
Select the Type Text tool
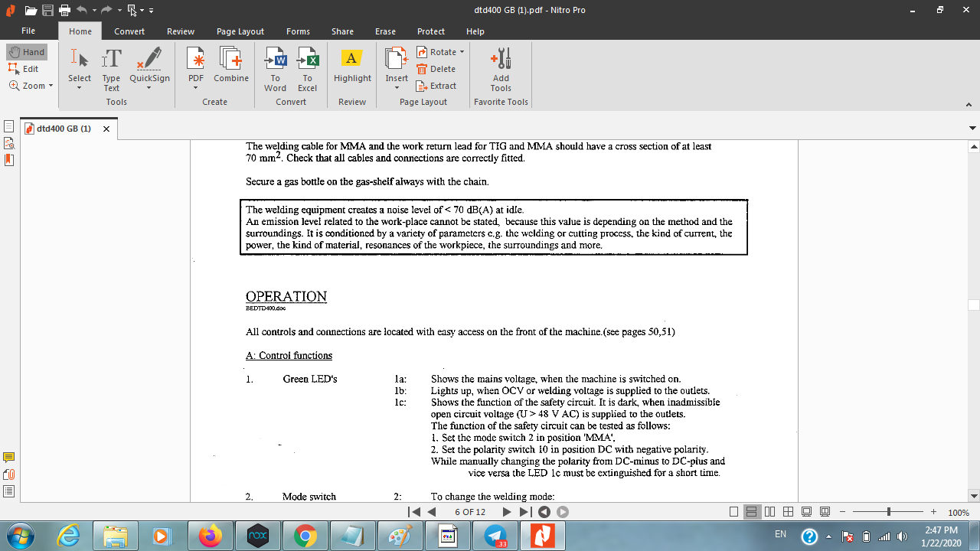click(x=111, y=69)
